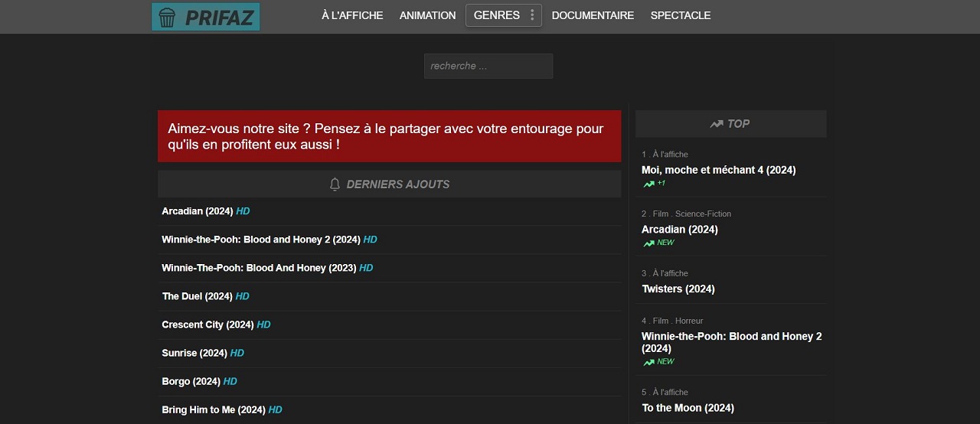This screenshot has height=424, width=980.
Task: Go to the DOCUMENTAIRE section
Action: point(593,15)
